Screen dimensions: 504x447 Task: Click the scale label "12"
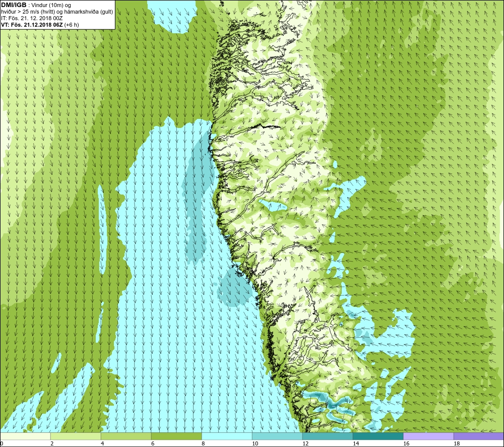click(305, 444)
